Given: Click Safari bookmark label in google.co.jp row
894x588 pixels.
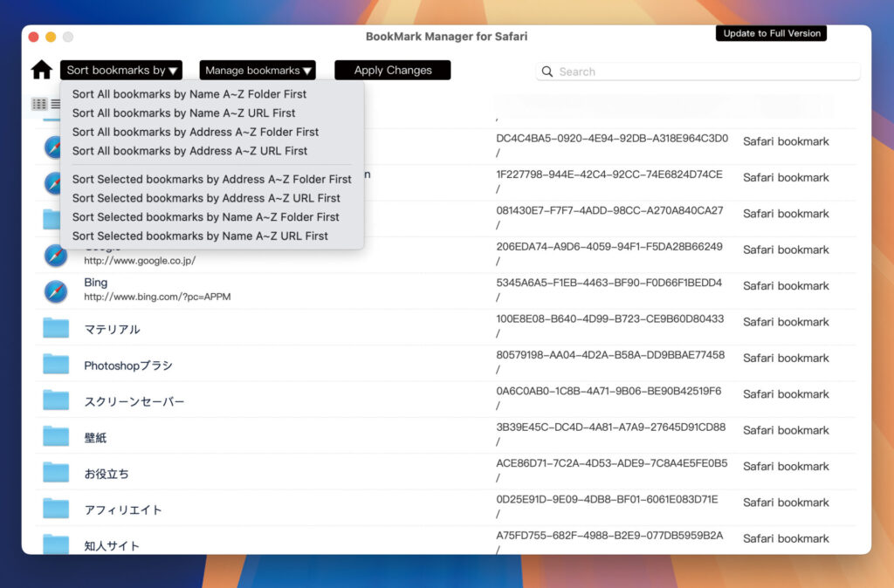Looking at the screenshot, I should [786, 250].
